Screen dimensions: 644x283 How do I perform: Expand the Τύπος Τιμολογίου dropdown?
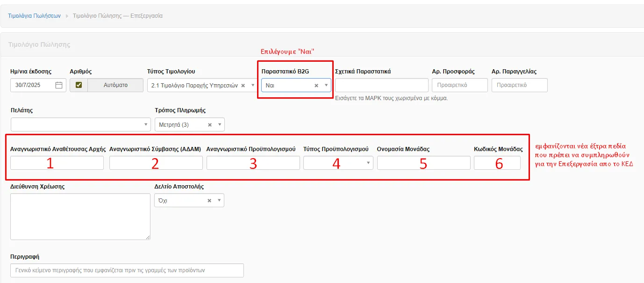point(253,86)
